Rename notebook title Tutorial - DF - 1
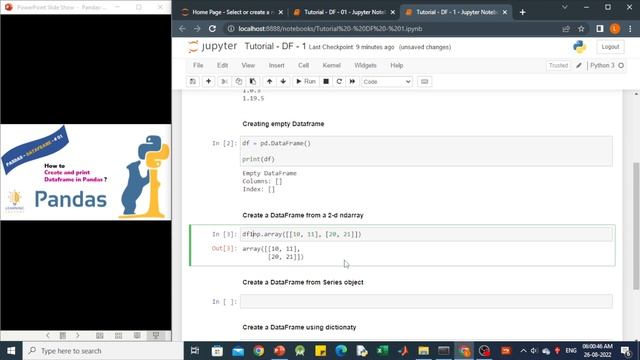The width and height of the screenshot is (640, 360). pyautogui.click(x=275, y=47)
